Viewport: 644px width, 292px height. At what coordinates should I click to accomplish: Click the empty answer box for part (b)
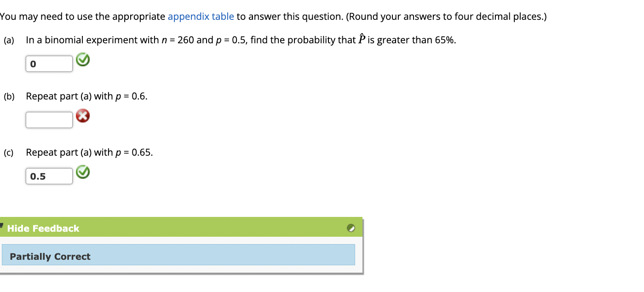tap(49, 120)
